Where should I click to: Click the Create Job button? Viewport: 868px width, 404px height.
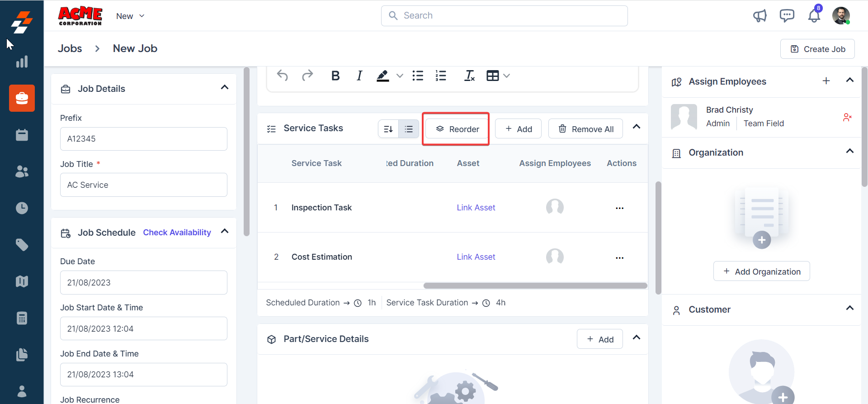pyautogui.click(x=817, y=49)
